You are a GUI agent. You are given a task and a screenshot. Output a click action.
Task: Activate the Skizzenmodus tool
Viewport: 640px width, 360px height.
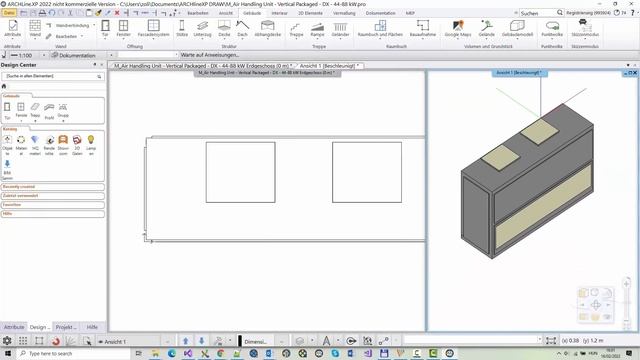click(x=585, y=29)
